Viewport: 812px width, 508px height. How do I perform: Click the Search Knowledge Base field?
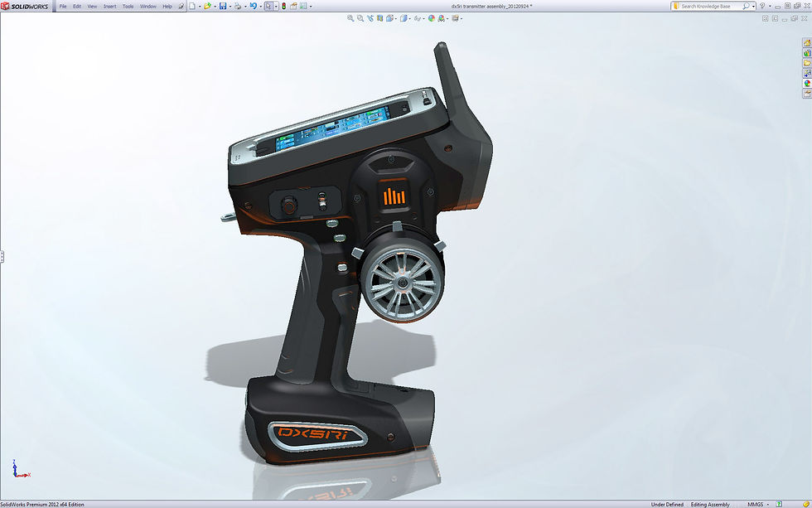click(706, 6)
